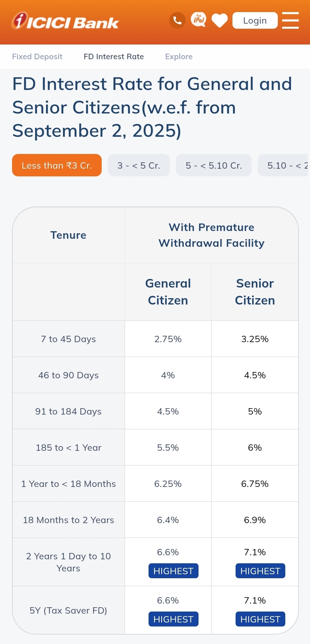
Task: Select the partially visible 5.10 Cr. slab chip
Action: tap(284, 165)
